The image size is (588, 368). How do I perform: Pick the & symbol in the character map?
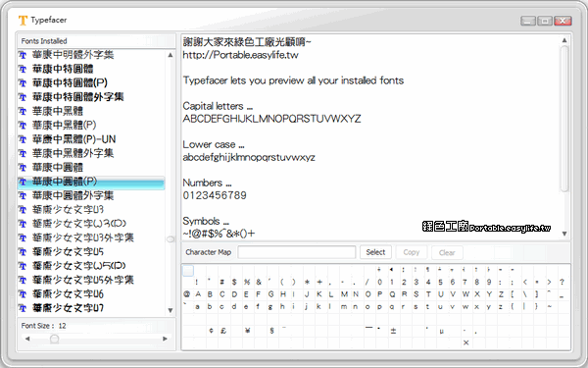coord(259,282)
